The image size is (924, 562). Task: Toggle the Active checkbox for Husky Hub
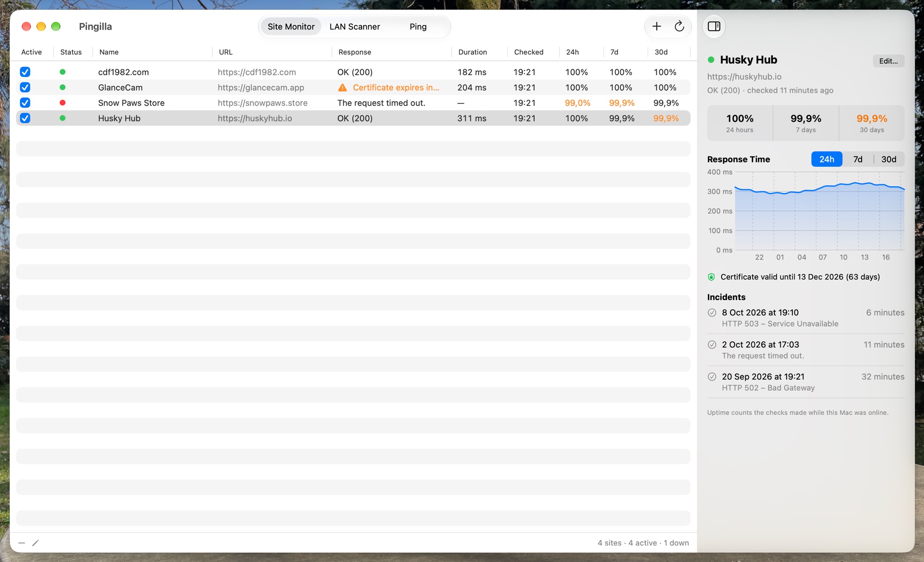(x=25, y=118)
